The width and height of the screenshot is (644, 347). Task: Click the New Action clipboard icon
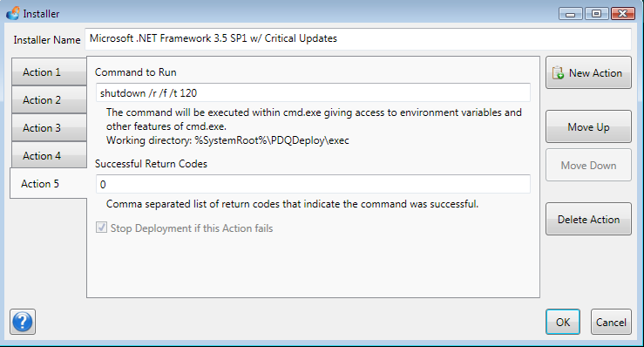tap(558, 72)
